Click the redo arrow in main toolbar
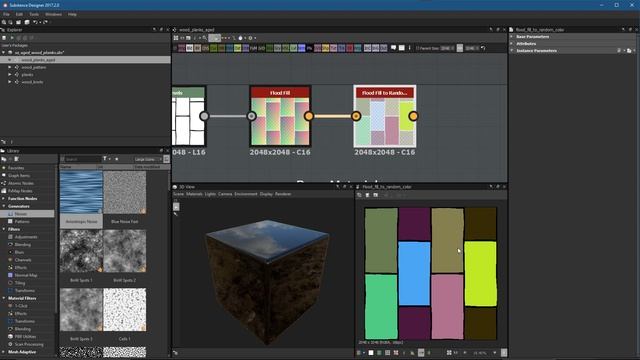Image resolution: width=640 pixels, height=360 pixels. pyautogui.click(x=45, y=22)
